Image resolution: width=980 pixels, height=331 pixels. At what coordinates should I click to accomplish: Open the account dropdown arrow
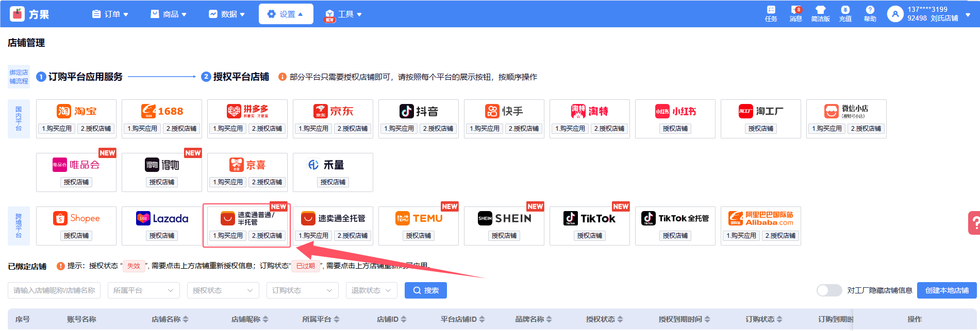(x=968, y=15)
